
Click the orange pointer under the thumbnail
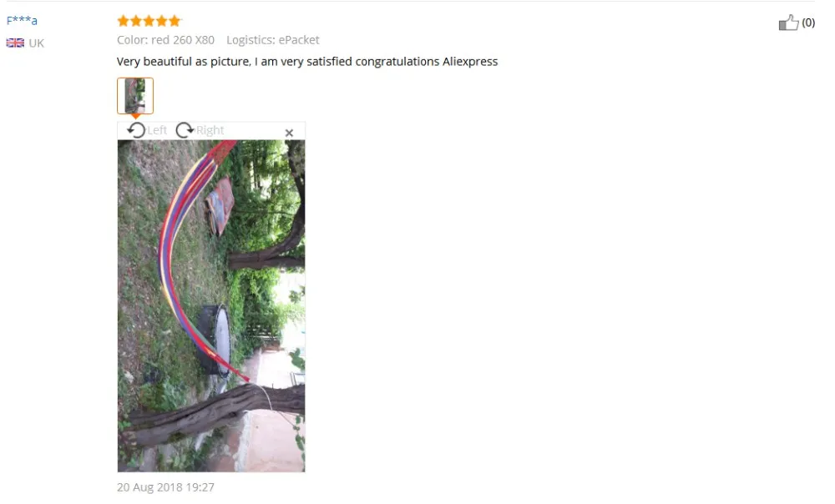tap(136, 116)
